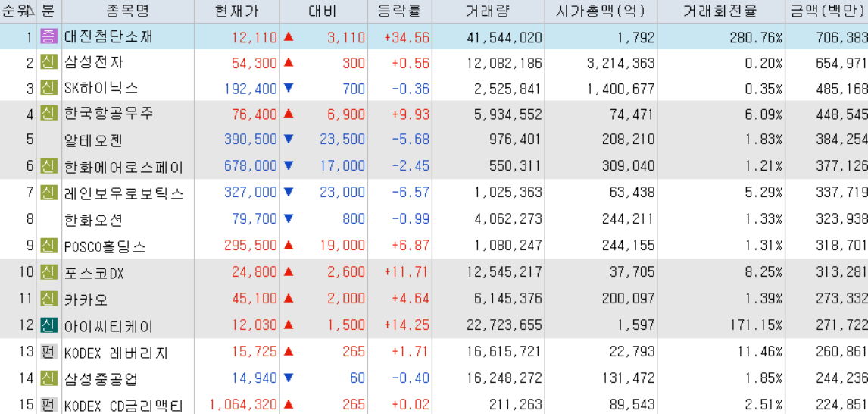
Task: Select the stock name 삼성전자
Action: (94, 63)
